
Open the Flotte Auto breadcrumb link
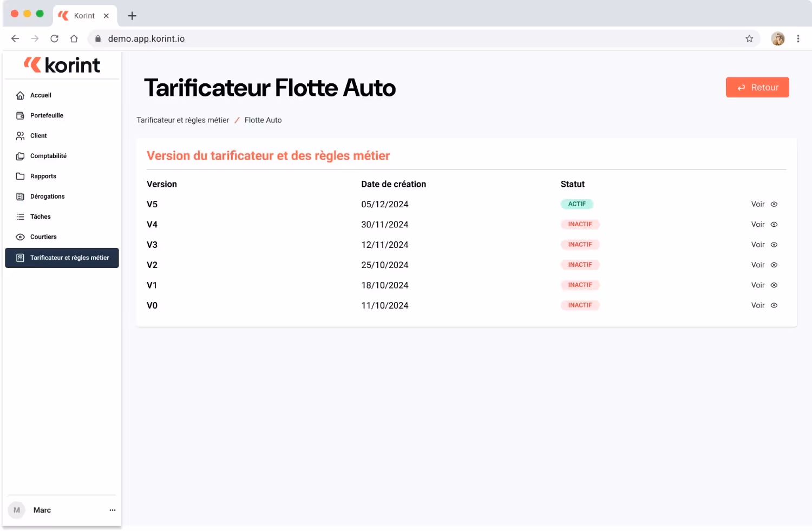tap(263, 120)
